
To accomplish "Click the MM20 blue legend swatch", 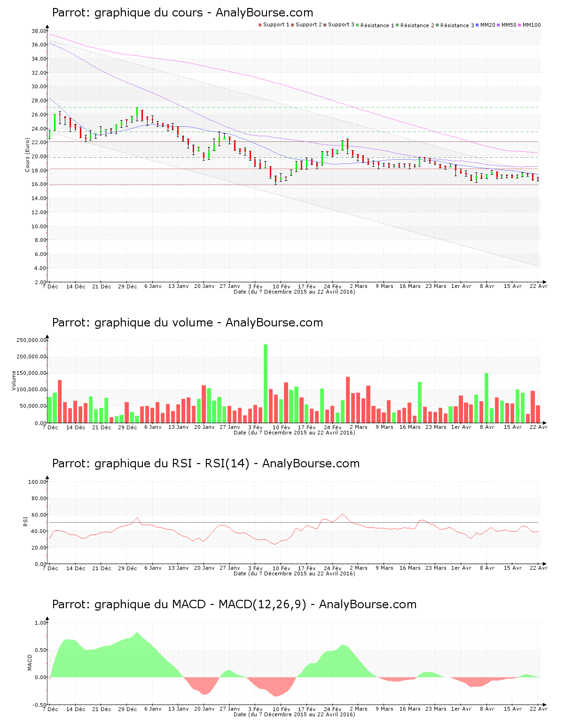I will point(478,25).
